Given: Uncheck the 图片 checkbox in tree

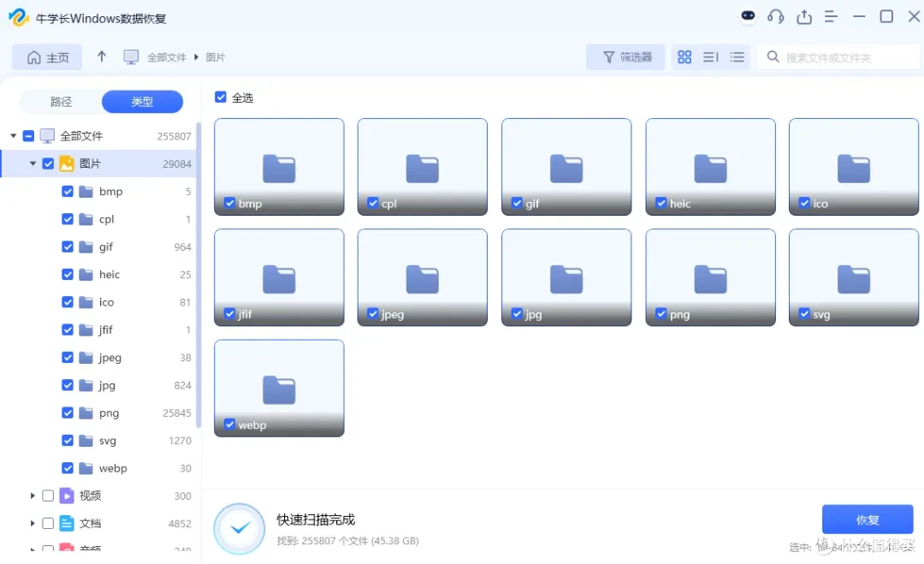Looking at the screenshot, I should coord(48,163).
